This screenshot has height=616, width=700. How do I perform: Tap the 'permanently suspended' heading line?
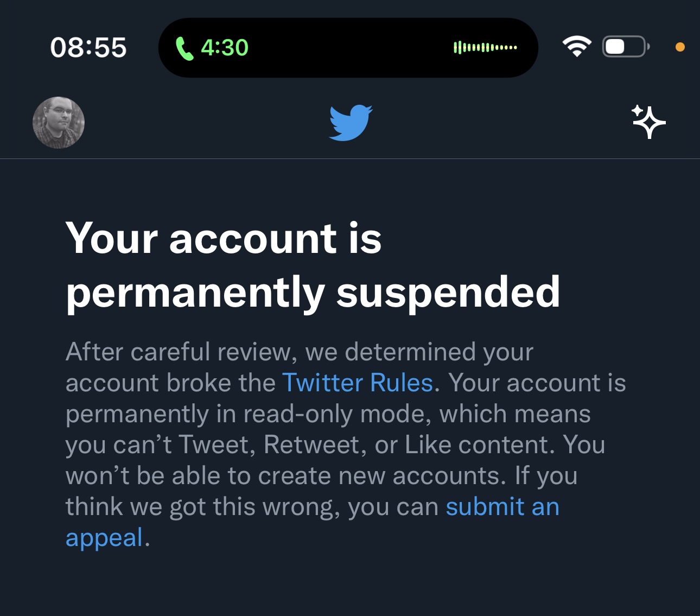point(313,293)
